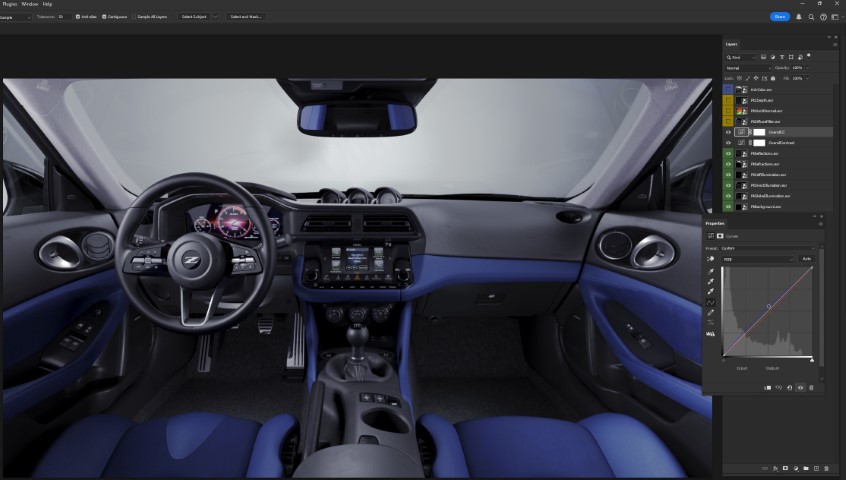Toggle the Anti-alias checkbox
The width and height of the screenshot is (846, 480).
tap(76, 17)
